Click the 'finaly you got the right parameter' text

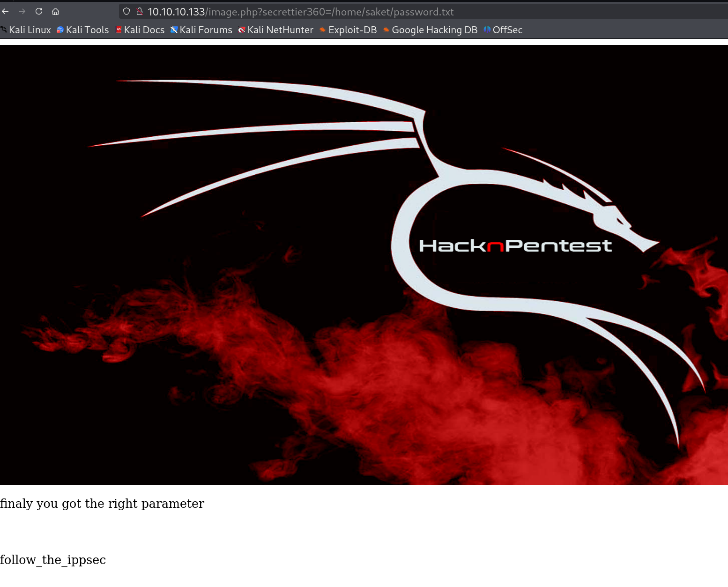pos(102,504)
